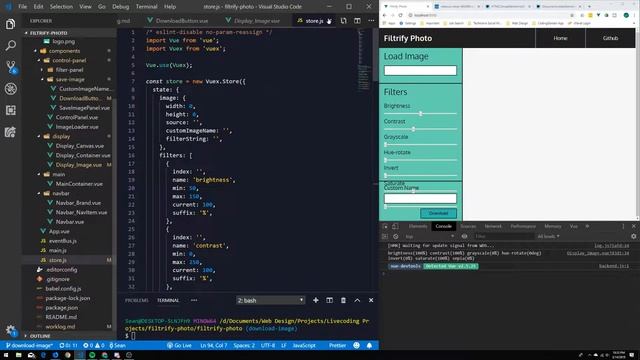Open the console 'All levels' dropdown
The width and height of the screenshot is (640, 360).
(548, 236)
